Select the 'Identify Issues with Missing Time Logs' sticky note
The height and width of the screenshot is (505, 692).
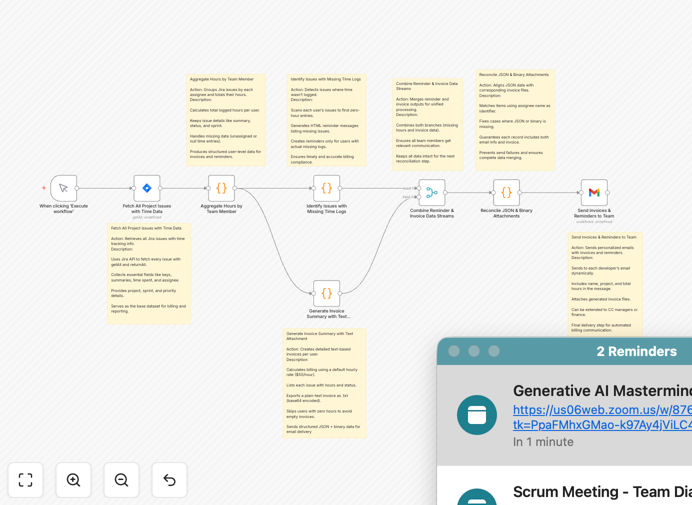[x=327, y=120]
